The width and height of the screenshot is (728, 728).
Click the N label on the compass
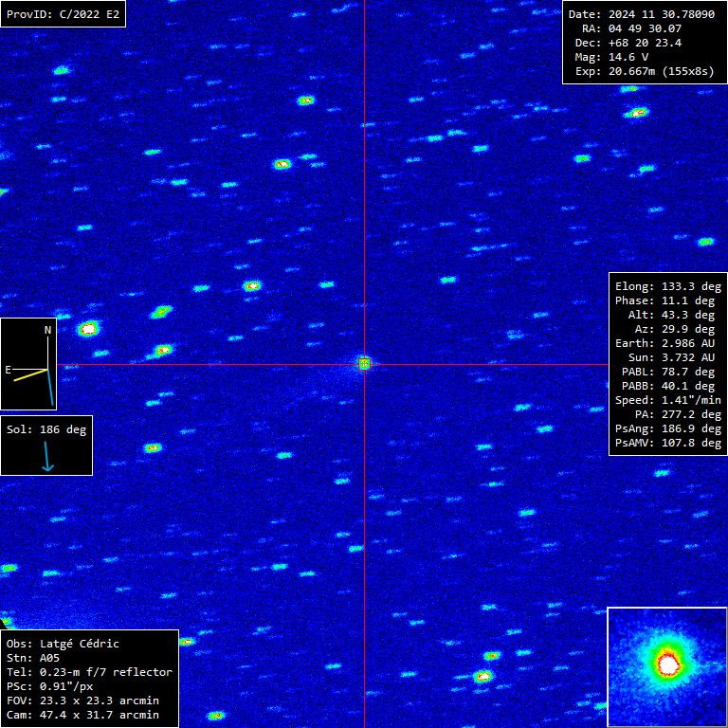point(47,331)
